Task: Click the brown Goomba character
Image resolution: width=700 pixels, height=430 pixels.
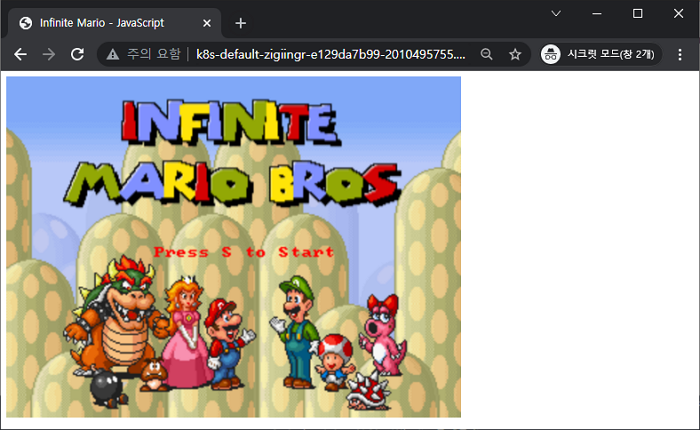Action: (153, 374)
